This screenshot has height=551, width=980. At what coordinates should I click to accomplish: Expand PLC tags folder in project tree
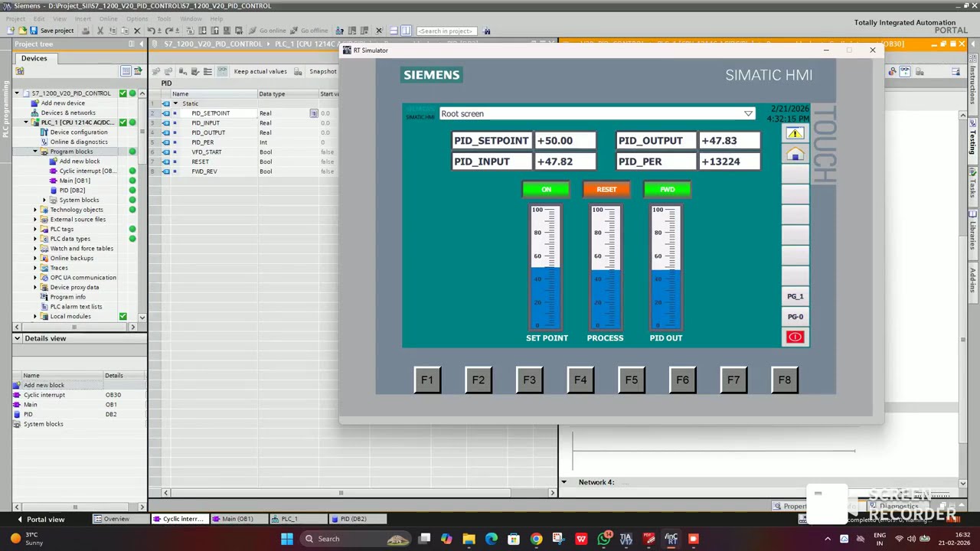point(34,229)
